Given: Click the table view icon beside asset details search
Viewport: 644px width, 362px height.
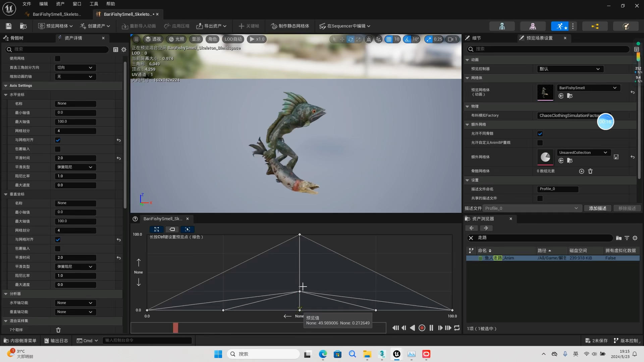Looking at the screenshot, I should pos(115,50).
